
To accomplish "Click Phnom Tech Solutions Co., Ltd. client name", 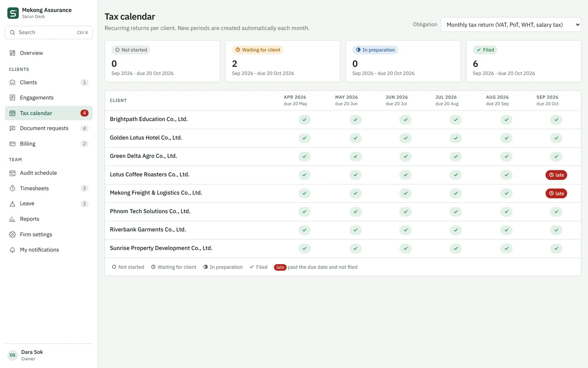I will (150, 211).
